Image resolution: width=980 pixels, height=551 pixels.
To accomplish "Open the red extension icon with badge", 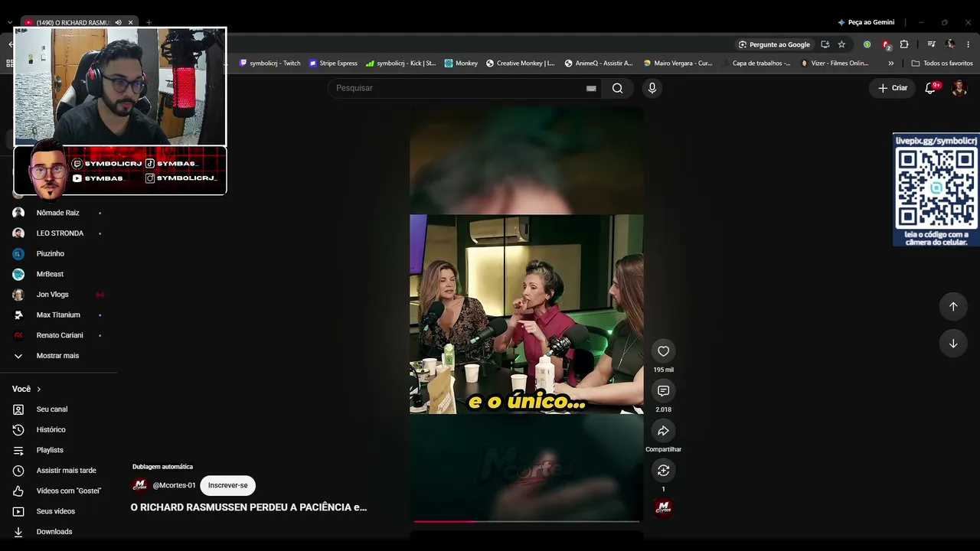I will [x=886, y=44].
